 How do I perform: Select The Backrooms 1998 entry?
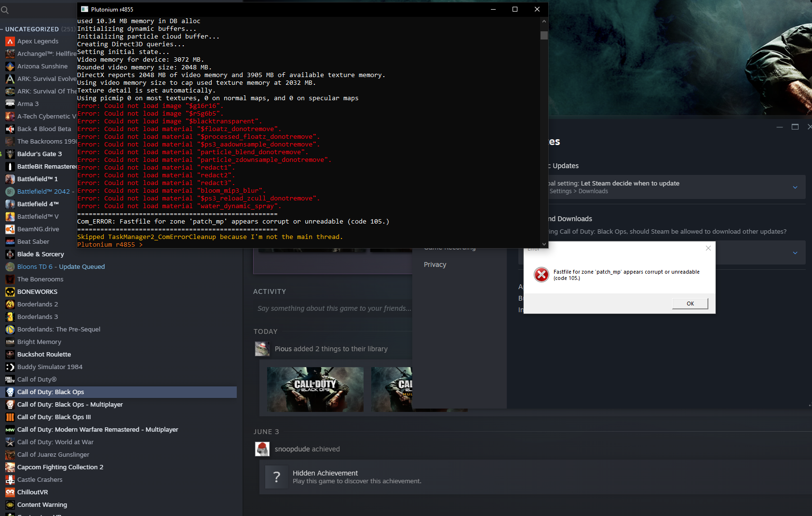point(39,142)
